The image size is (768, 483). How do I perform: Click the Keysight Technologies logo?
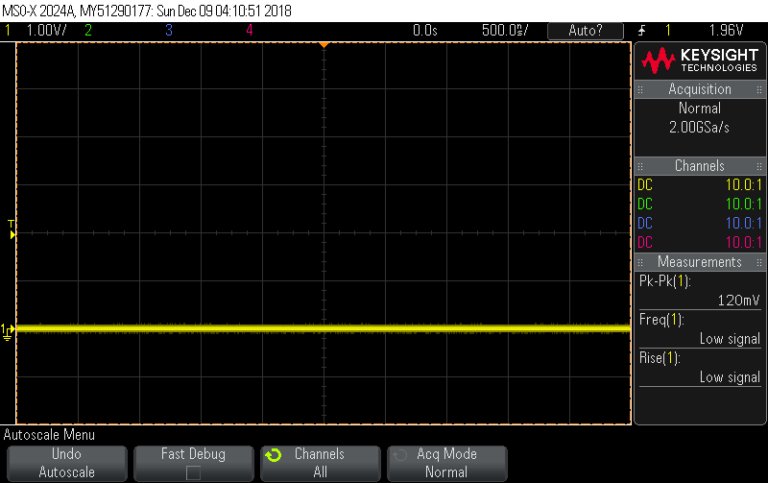[x=700, y=60]
